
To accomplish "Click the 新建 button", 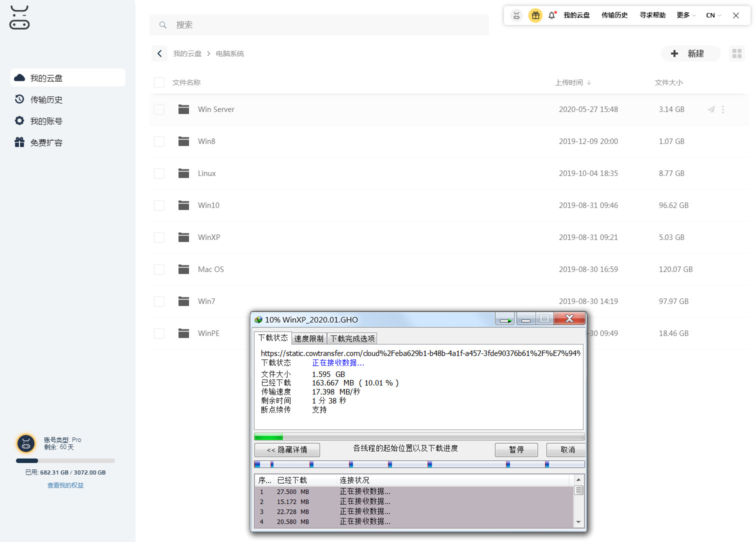I will 690,53.
